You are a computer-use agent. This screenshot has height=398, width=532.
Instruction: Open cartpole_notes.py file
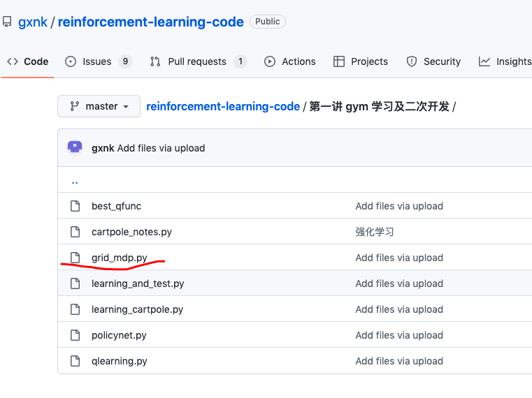click(x=131, y=232)
